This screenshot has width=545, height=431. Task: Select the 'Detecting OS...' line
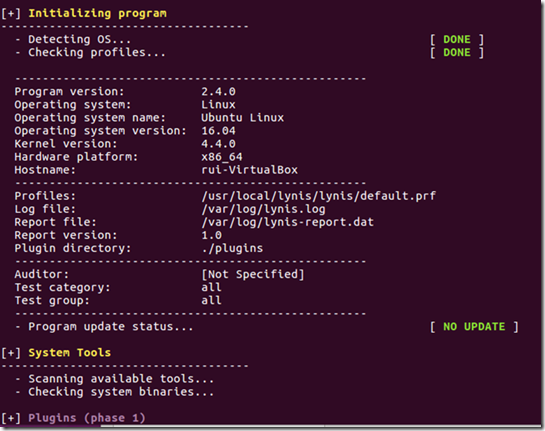(79, 39)
